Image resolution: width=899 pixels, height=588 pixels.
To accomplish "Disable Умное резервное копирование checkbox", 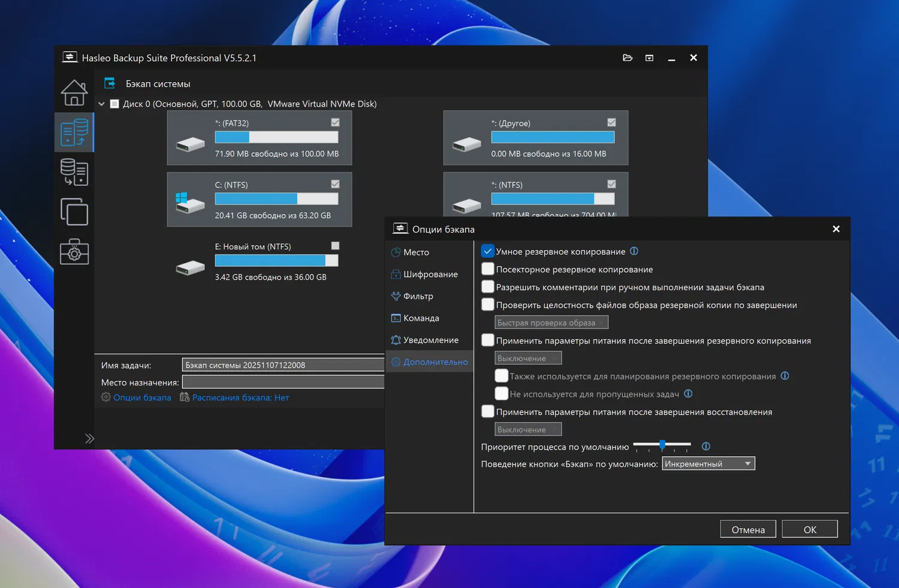I will click(488, 251).
